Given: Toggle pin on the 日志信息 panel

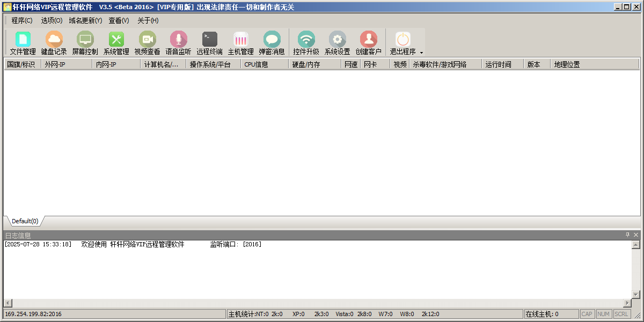Looking at the screenshot, I should tap(627, 235).
